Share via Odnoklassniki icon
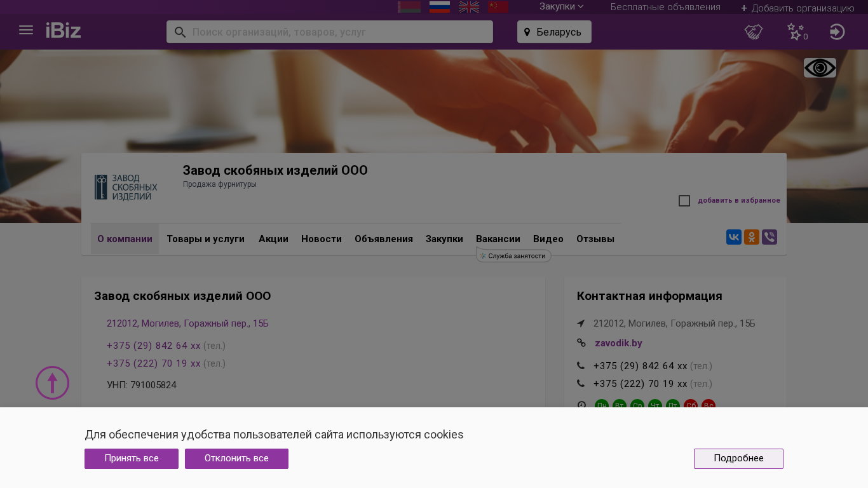 click(752, 238)
